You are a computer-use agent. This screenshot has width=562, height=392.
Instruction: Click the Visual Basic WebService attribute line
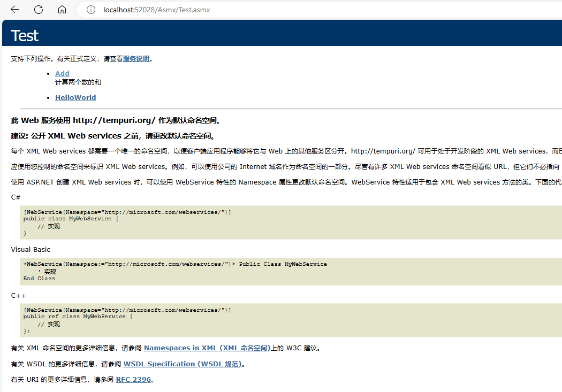pyautogui.click(x=175, y=264)
